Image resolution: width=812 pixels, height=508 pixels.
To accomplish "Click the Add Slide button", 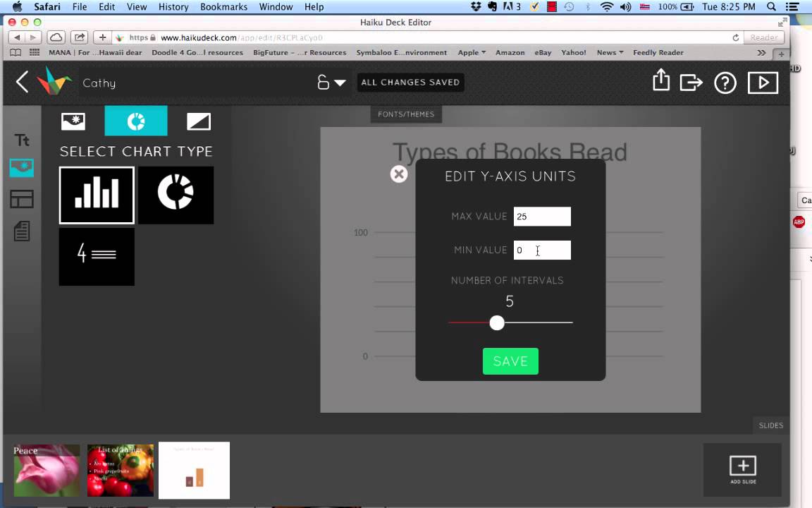I will point(743,470).
